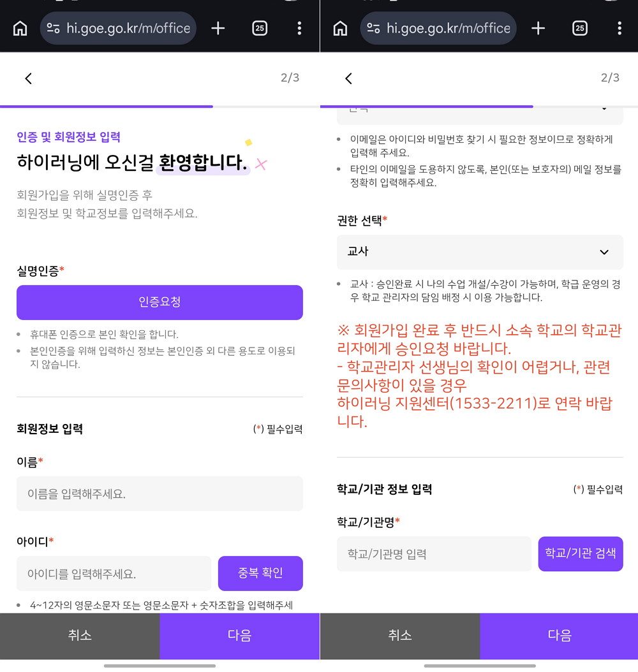Go back using left page back arrow
Image resolution: width=638 pixels, height=672 pixels.
(x=28, y=78)
